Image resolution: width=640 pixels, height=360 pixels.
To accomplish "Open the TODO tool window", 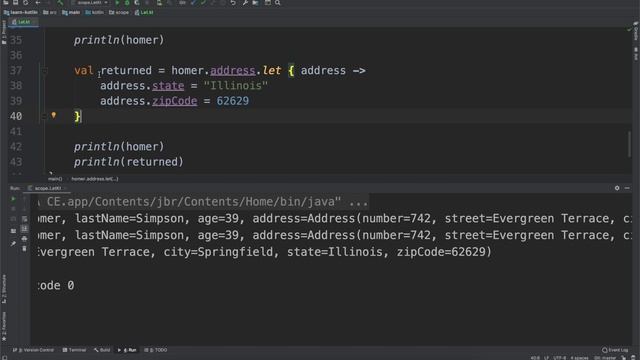I will coord(156,350).
